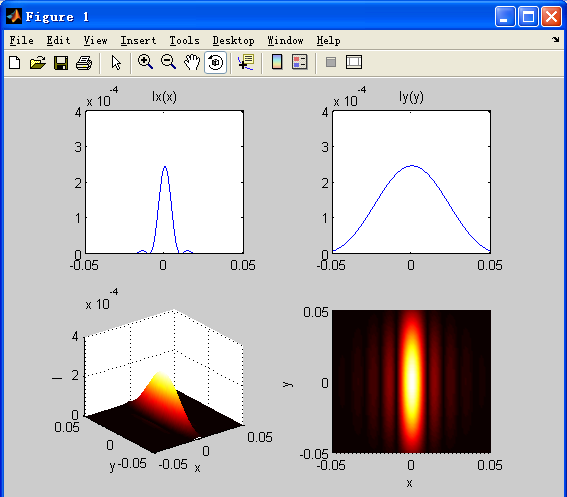The width and height of the screenshot is (567, 497).
Task: Save the figure with floppy disk icon
Action: tap(61, 63)
